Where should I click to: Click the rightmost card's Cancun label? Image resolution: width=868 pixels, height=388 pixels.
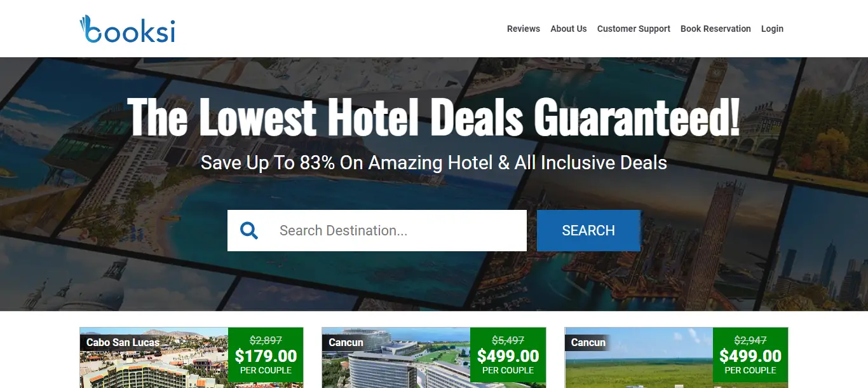point(588,342)
